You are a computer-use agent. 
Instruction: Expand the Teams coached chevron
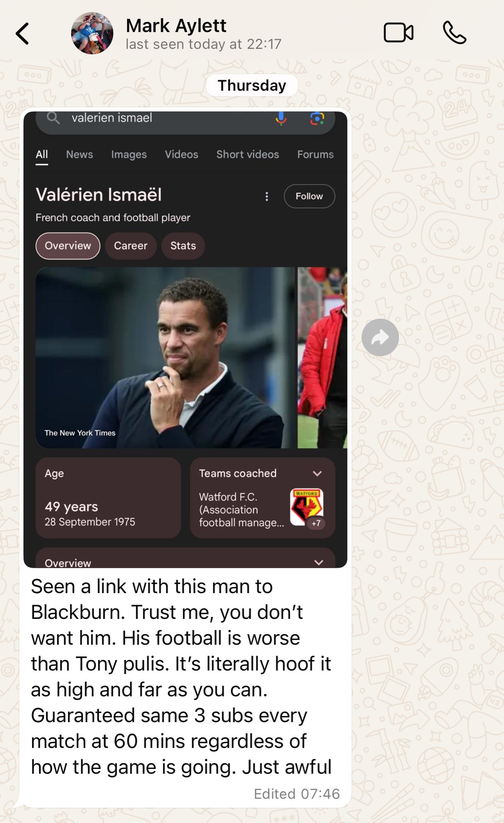point(317,473)
